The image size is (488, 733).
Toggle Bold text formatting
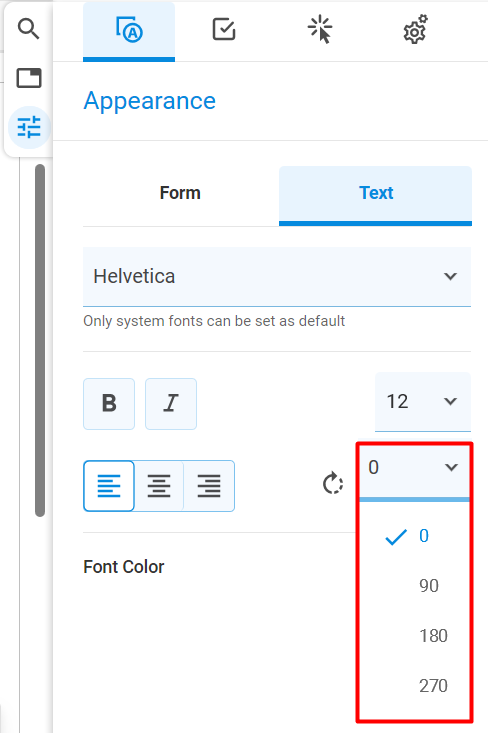(x=109, y=404)
